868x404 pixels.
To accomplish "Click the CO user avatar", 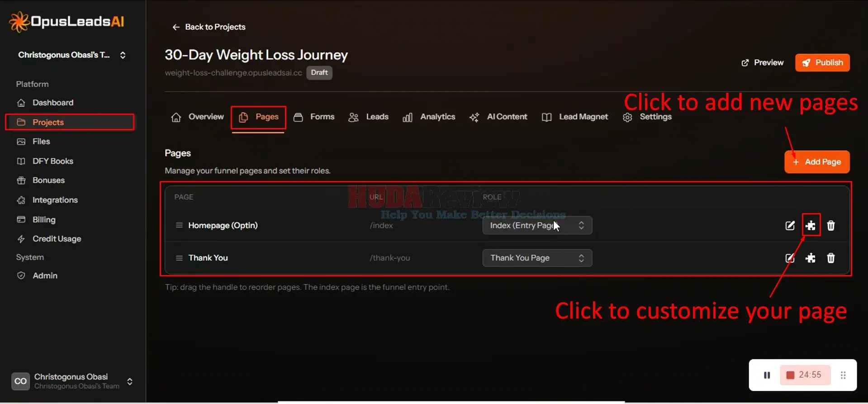I will (20, 381).
